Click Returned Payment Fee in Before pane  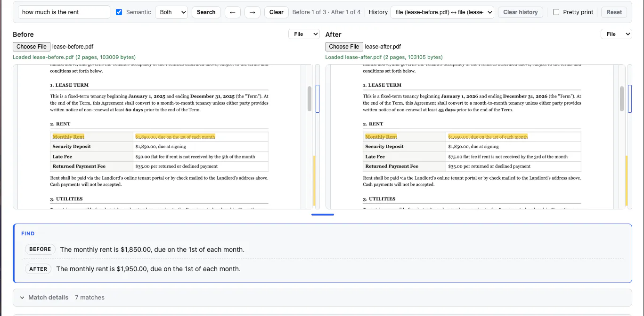[x=79, y=166]
